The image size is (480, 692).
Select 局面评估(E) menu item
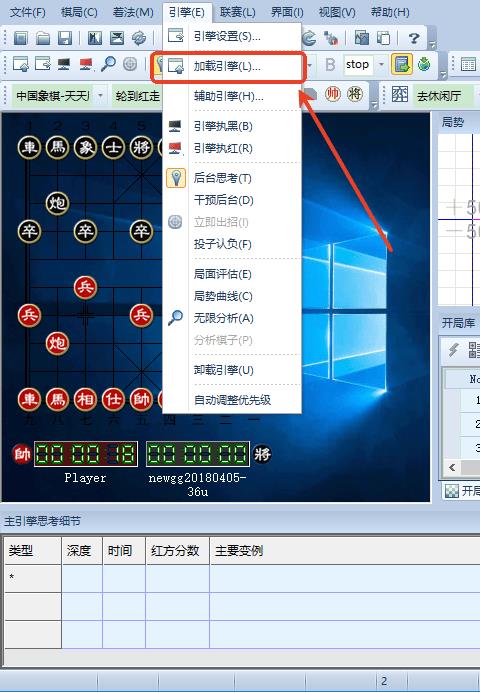click(x=232, y=275)
